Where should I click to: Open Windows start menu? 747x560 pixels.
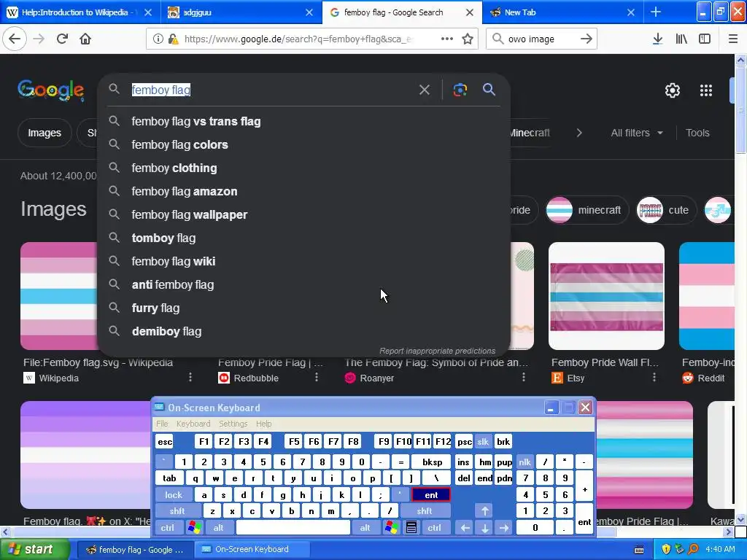click(34, 549)
